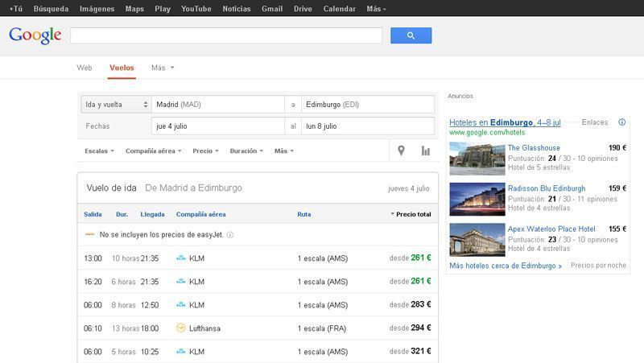Image resolution: width=644 pixels, height=363 pixels.
Task: Sort flights by Ruta column
Action: 304,214
